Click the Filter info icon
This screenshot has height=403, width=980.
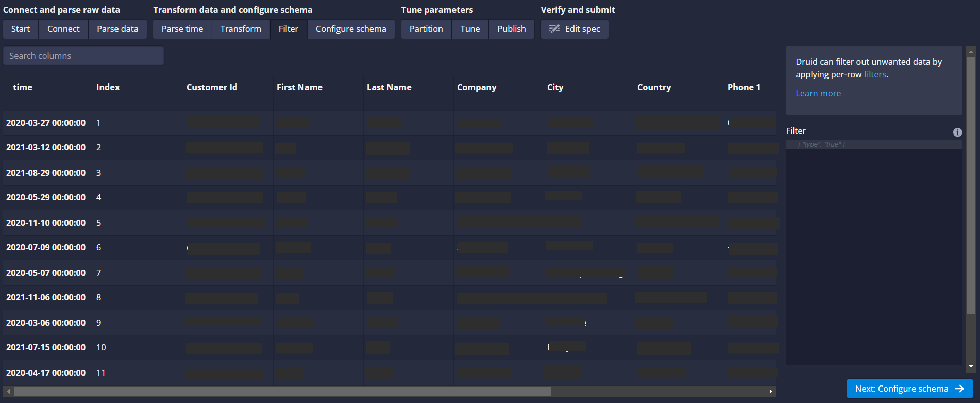coord(957,132)
